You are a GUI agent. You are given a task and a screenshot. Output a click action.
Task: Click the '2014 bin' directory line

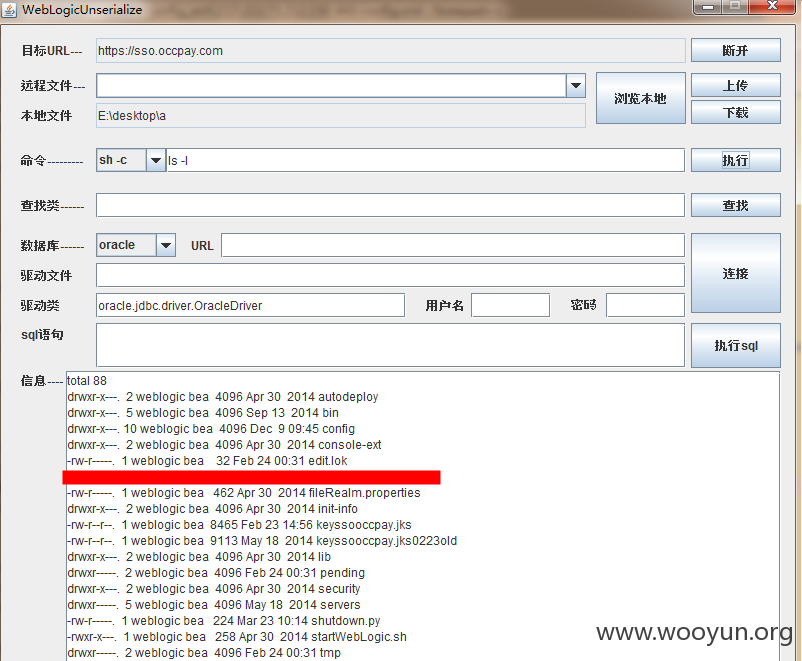(203, 412)
